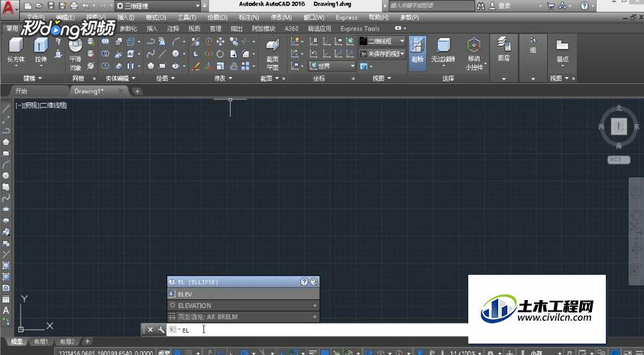Screen dimensions: 644x355
Task: Open the World (世界) UCS dropdown
Action: point(332,66)
